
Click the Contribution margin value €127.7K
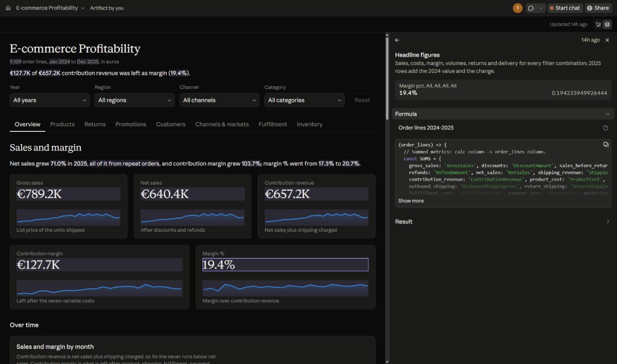click(99, 265)
